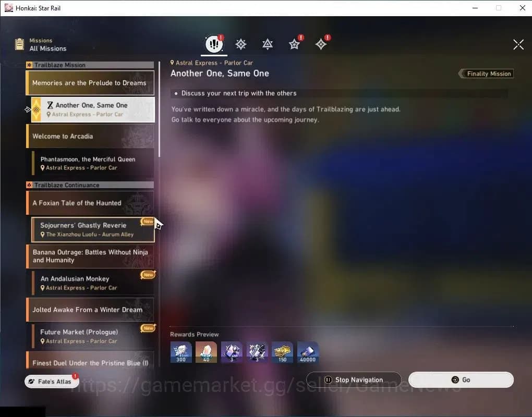Click the 300 reward item icon
The height and width of the screenshot is (417, 532).
[181, 352]
